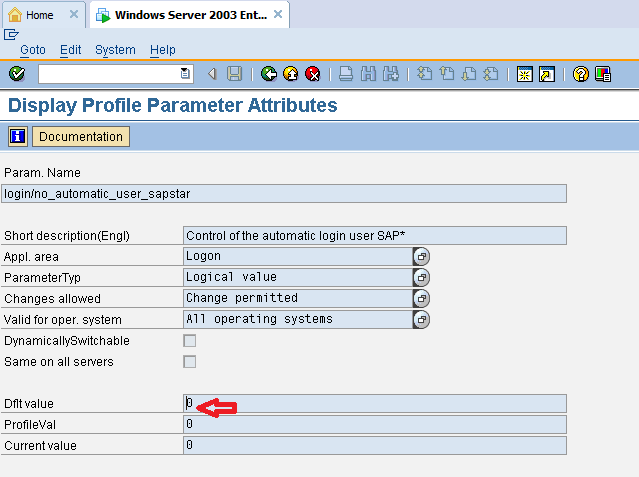Open the Appl. area value list

pos(421,257)
